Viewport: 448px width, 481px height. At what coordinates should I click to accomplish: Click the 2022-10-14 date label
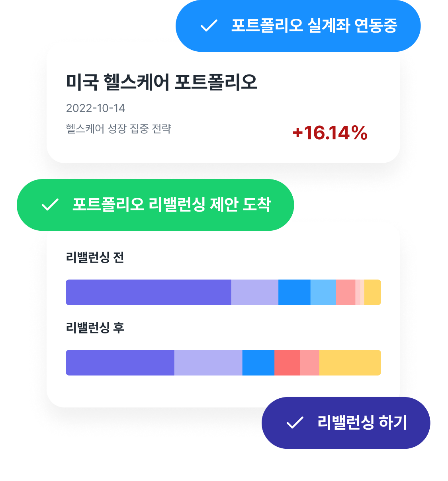pyautogui.click(x=96, y=108)
